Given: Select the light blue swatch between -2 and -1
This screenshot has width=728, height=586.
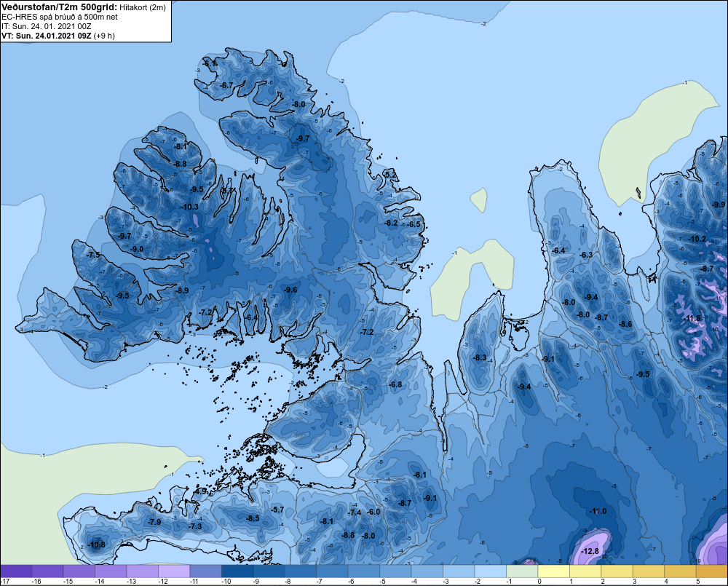Looking at the screenshot, I should coord(490,571).
